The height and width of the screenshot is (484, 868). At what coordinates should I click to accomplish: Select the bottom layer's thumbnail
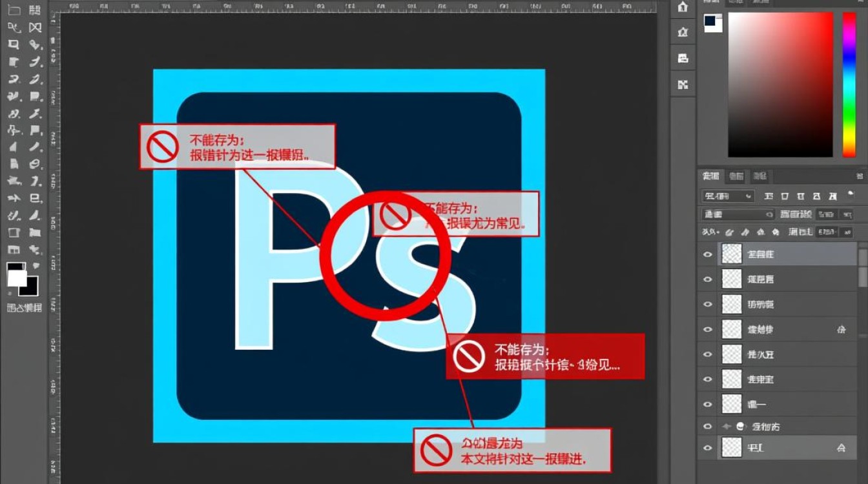tap(732, 447)
